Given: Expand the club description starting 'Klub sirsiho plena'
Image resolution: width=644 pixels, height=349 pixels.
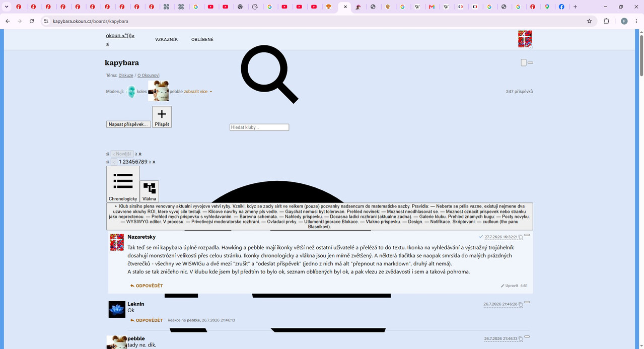Looking at the screenshot, I should tap(320, 217).
